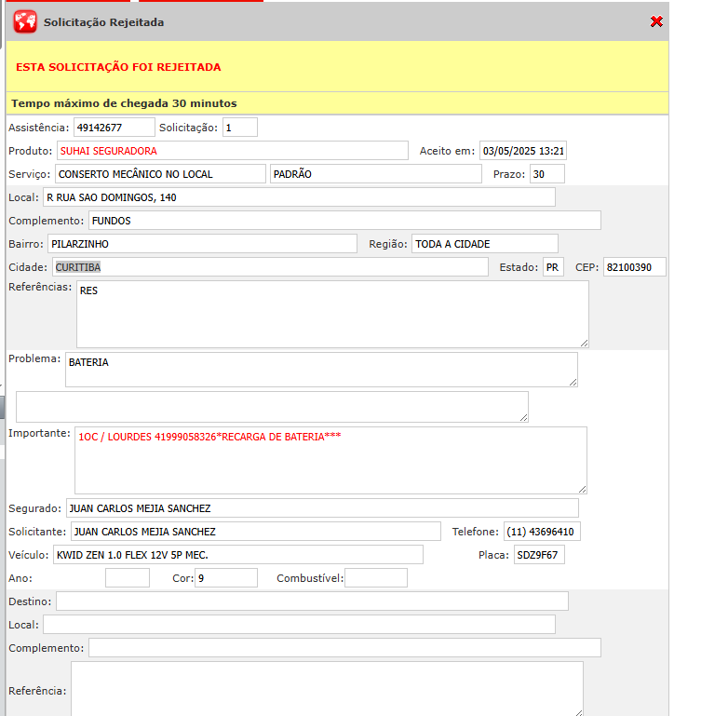The image size is (728, 716).
Task: Click the empty Combustível field
Action: pyautogui.click(x=375, y=578)
